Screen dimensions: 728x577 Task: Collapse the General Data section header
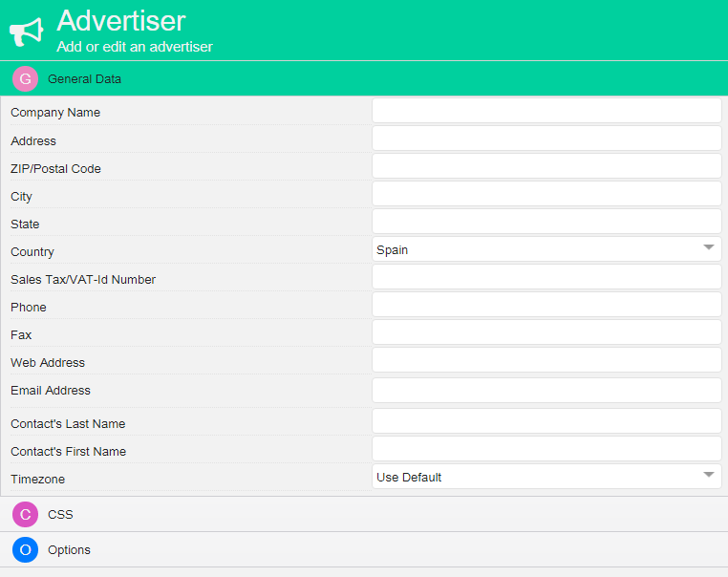(84, 79)
